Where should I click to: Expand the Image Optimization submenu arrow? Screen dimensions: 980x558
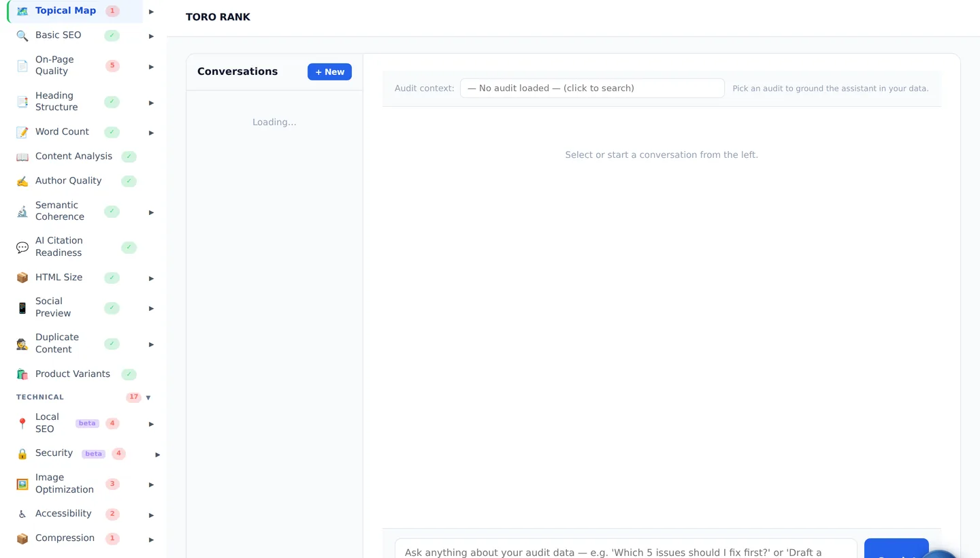(151, 485)
